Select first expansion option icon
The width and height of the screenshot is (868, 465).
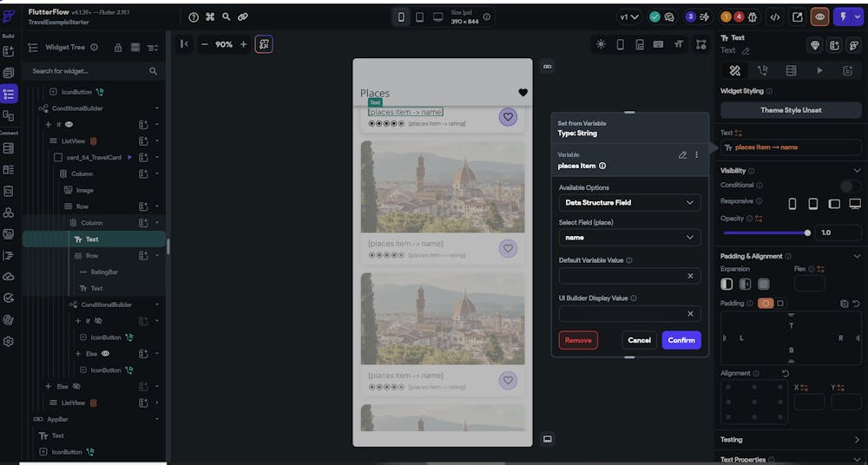tap(727, 284)
